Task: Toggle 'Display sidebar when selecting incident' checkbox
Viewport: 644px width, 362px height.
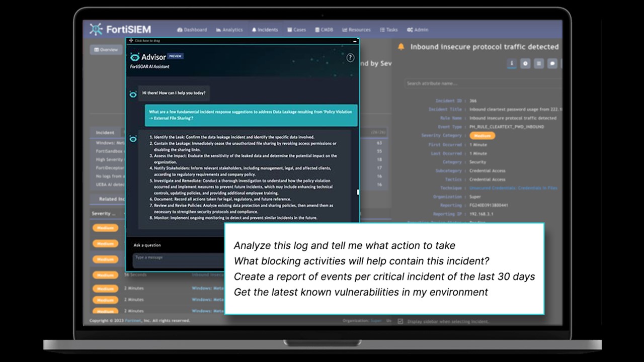Action: (400, 321)
